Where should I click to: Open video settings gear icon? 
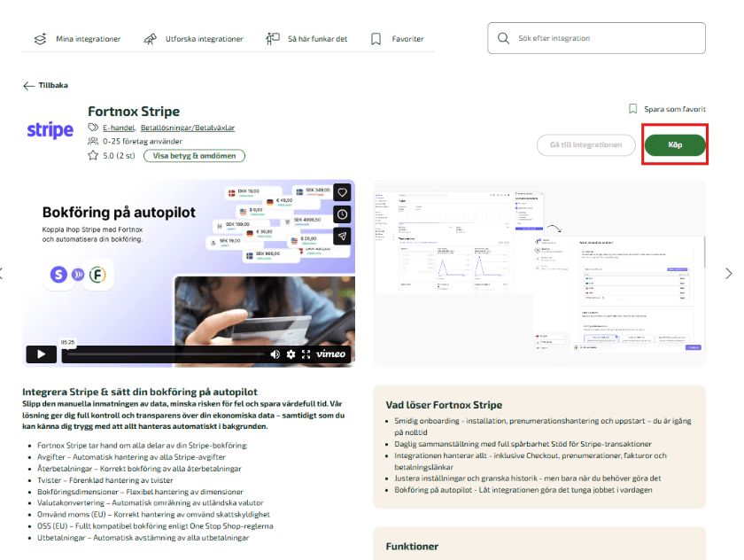tap(291, 354)
